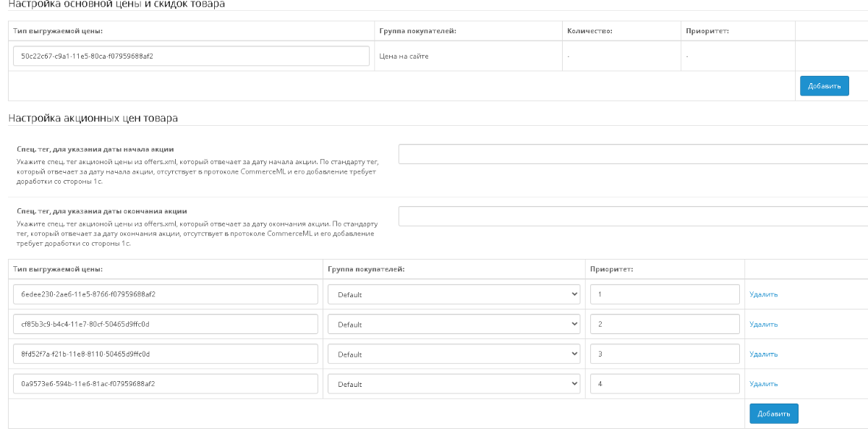
Task: Click Добавить button in main price section
Action: coord(824,85)
